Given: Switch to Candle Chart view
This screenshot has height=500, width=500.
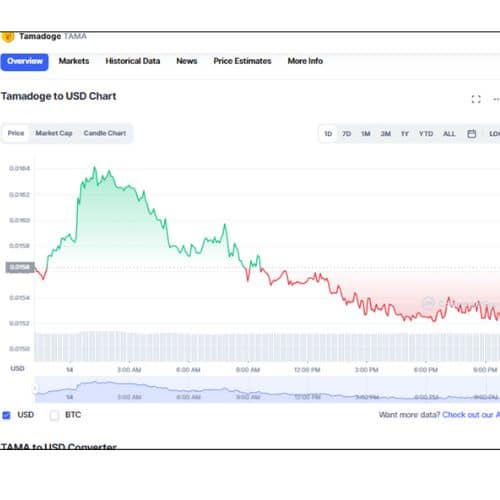Looking at the screenshot, I should [x=105, y=133].
